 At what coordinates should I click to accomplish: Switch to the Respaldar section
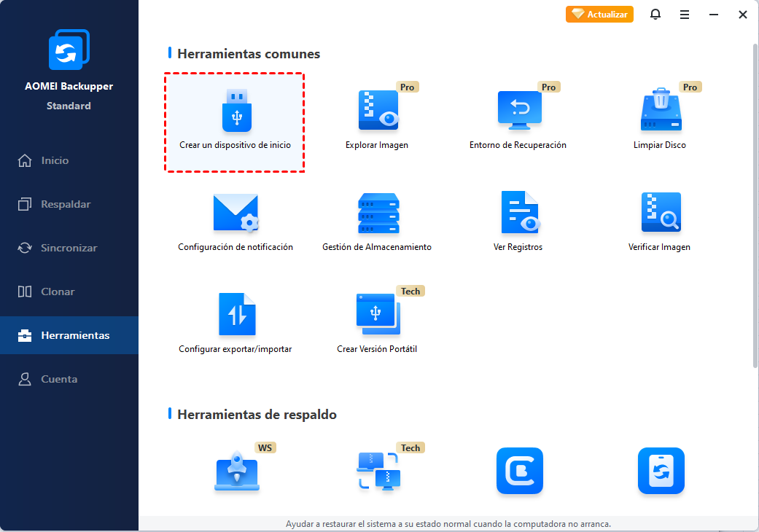point(69,204)
